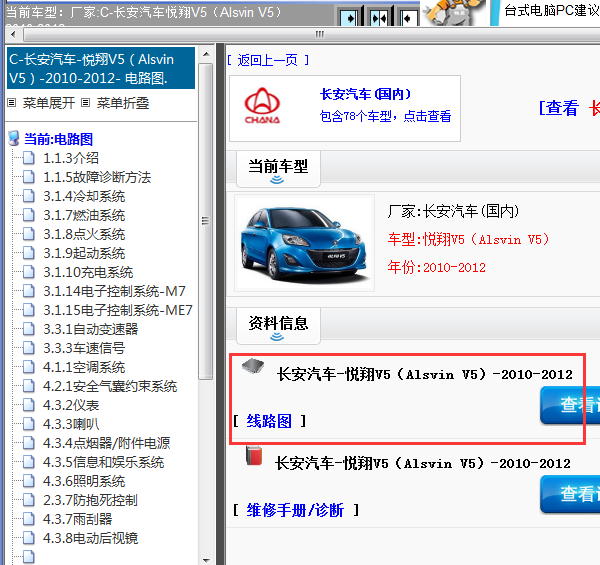
Task: Select 3.1.4冷却系统 in the tree
Action: (84, 196)
